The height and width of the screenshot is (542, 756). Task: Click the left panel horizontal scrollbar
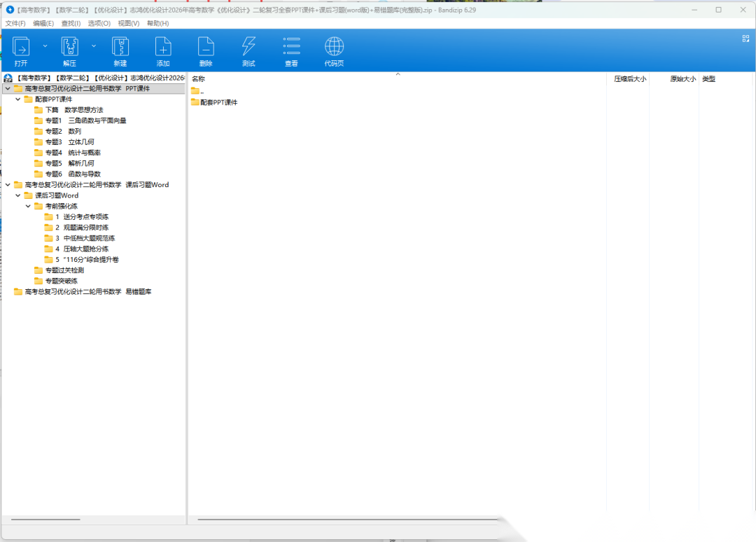click(46, 520)
